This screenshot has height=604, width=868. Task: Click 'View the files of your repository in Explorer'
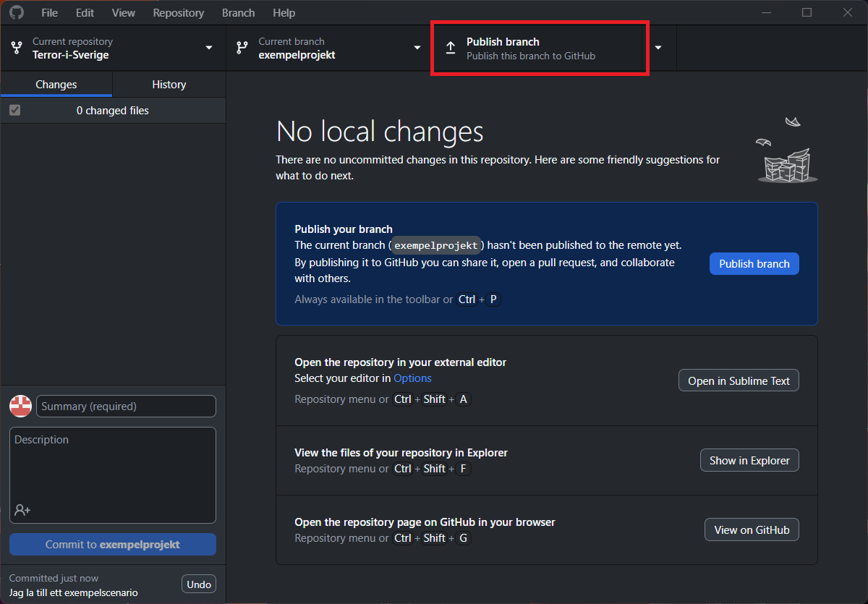tap(401, 453)
